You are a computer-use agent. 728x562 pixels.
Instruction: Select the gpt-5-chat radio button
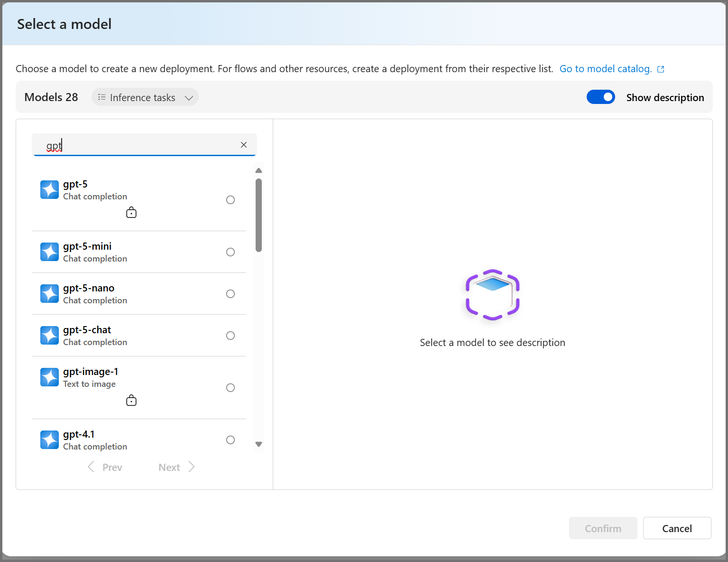230,336
